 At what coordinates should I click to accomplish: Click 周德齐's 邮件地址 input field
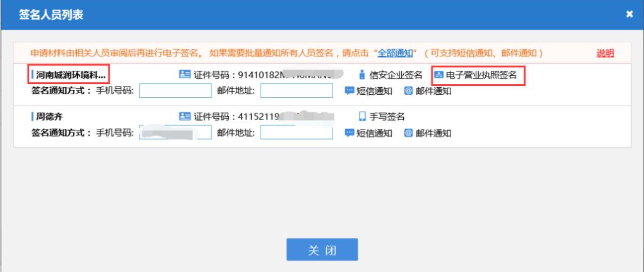[296, 133]
